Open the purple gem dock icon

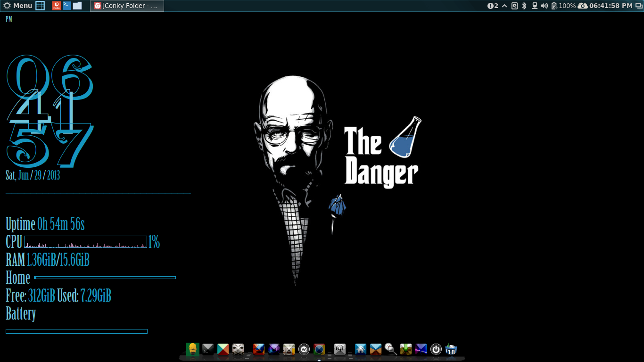pos(274,349)
